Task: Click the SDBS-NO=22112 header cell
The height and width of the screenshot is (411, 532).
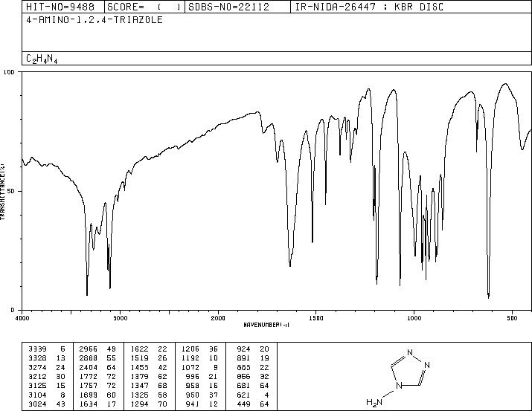Action: pyautogui.click(x=237, y=7)
